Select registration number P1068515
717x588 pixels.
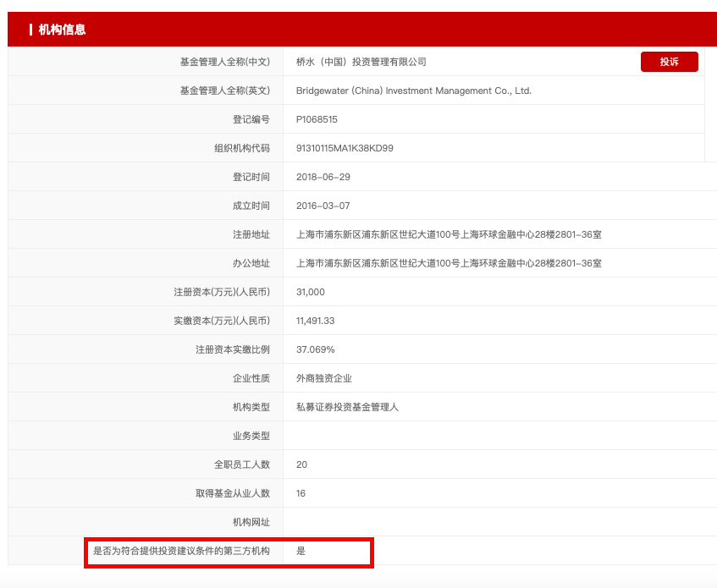[x=317, y=119]
